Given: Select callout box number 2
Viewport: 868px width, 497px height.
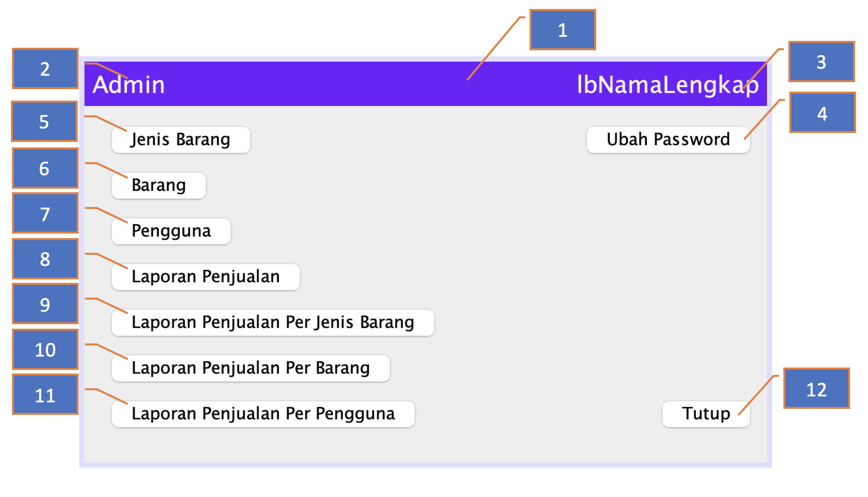Looking at the screenshot, I should coord(45,69).
